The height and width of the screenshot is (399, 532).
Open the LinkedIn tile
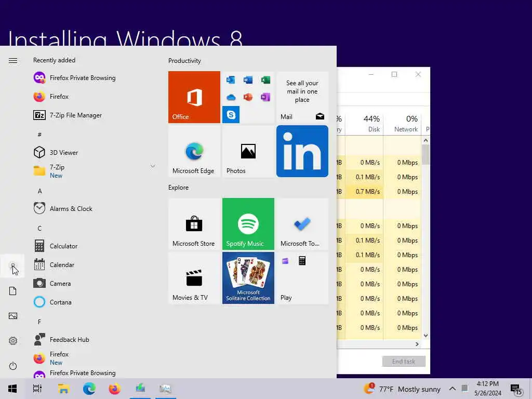(302, 151)
